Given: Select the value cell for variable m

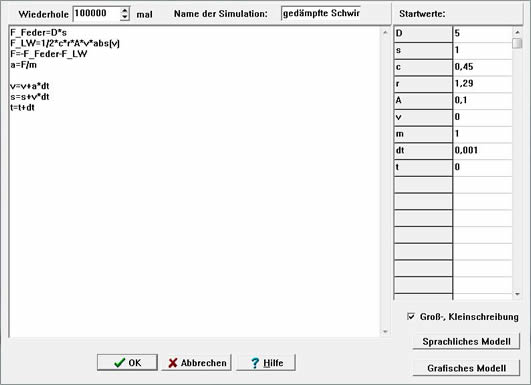Looking at the screenshot, I should (x=482, y=134).
